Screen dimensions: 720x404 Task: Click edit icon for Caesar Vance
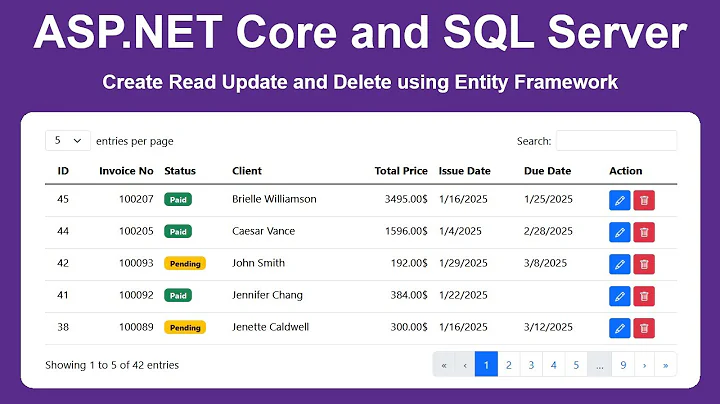(619, 232)
